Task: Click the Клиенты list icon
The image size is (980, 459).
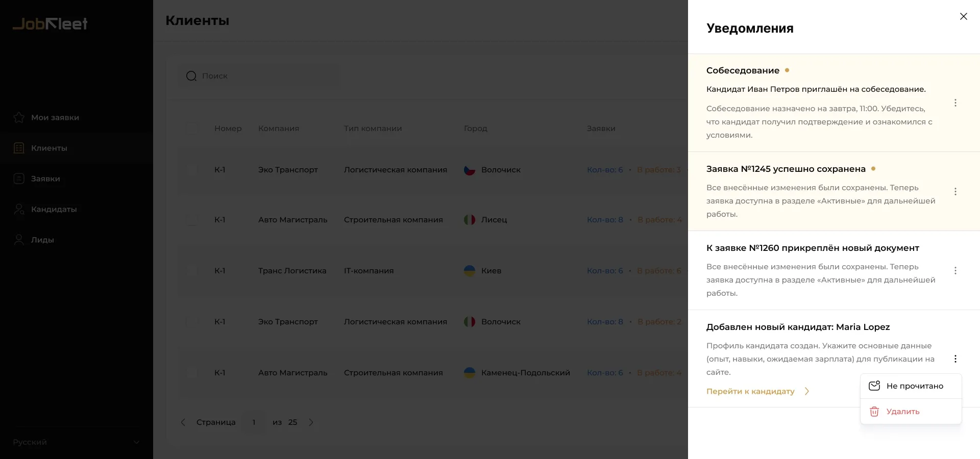Action: pyautogui.click(x=19, y=148)
